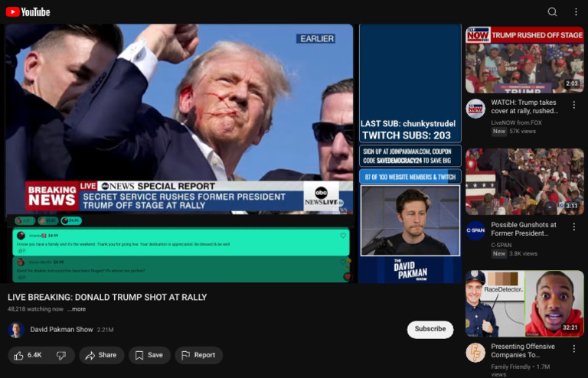Click the 'C-SPAN' channel name text
This screenshot has height=378, width=588.
(501, 245)
